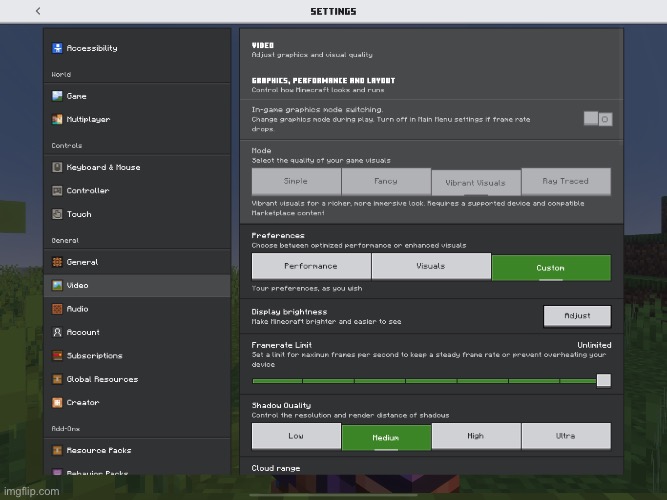Select Ray Traced graphics mode

(x=566, y=181)
